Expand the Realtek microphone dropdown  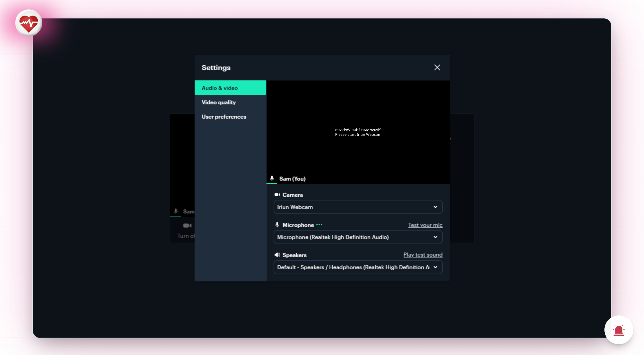coord(358,237)
